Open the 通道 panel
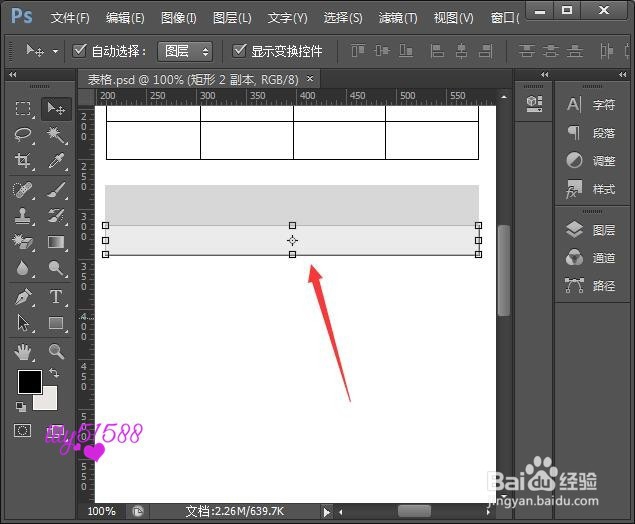This screenshot has width=635, height=524. [x=591, y=258]
